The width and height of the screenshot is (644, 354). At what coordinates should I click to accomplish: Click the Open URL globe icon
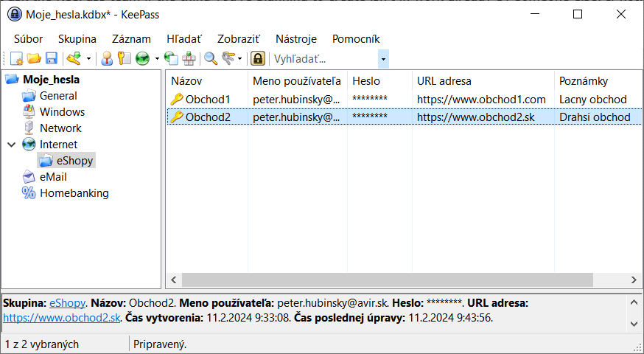pos(142,59)
